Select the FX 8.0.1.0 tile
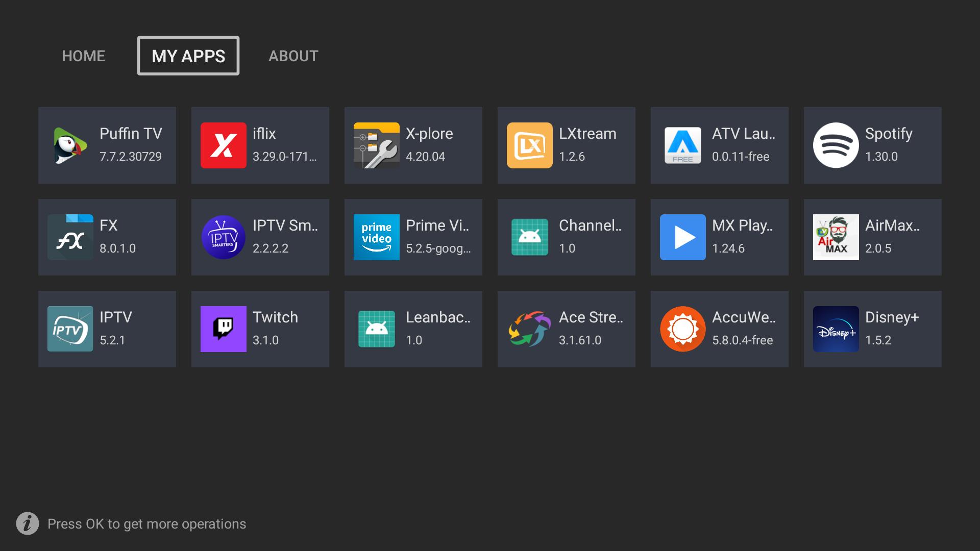 (x=107, y=237)
